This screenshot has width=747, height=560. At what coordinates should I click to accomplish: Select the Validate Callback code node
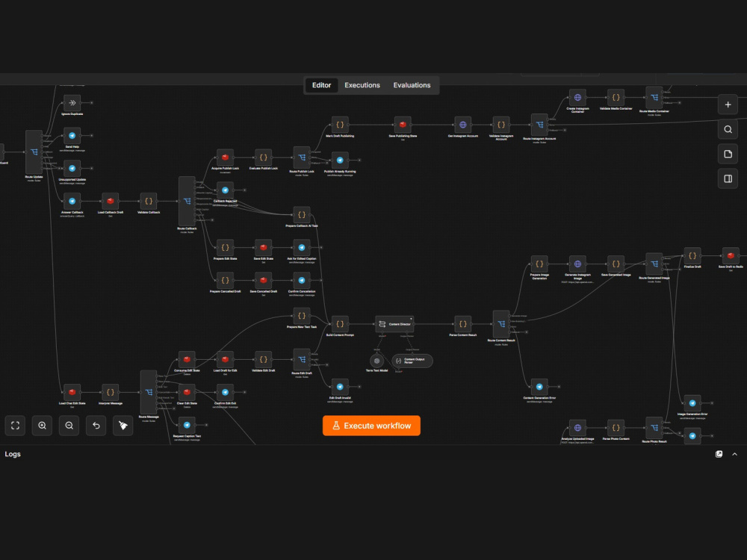[x=149, y=202]
